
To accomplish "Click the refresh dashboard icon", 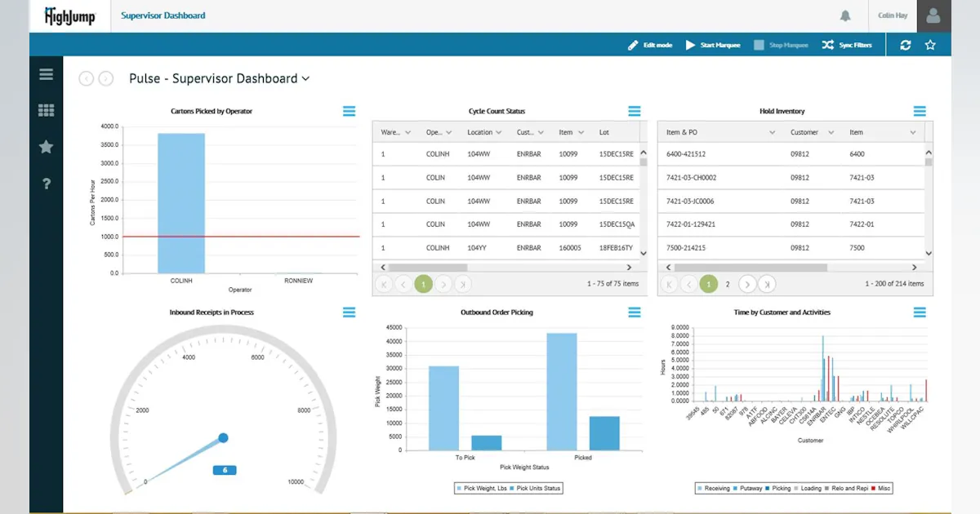I will 905,45.
